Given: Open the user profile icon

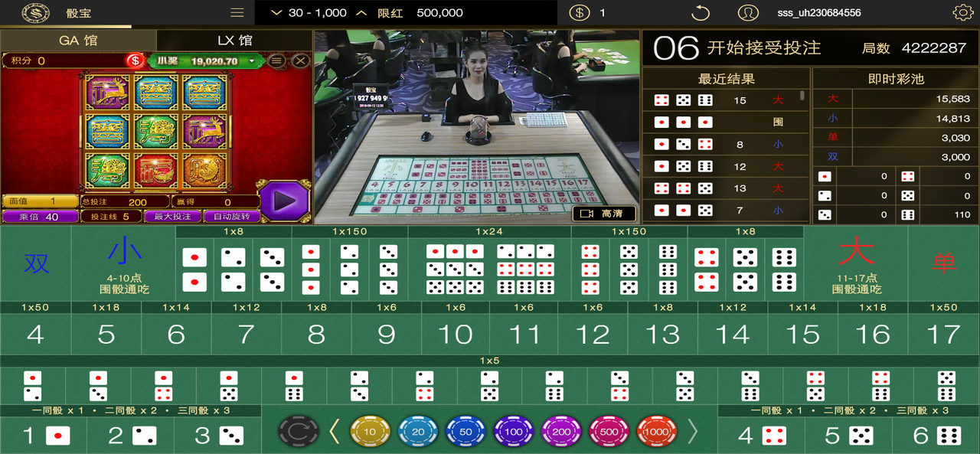Looking at the screenshot, I should (x=748, y=13).
